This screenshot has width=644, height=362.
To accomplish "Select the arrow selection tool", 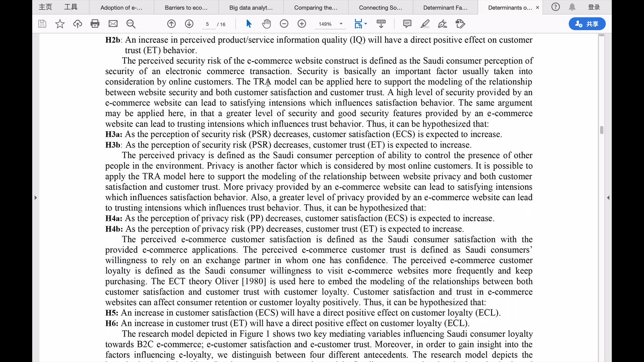I will (x=249, y=24).
